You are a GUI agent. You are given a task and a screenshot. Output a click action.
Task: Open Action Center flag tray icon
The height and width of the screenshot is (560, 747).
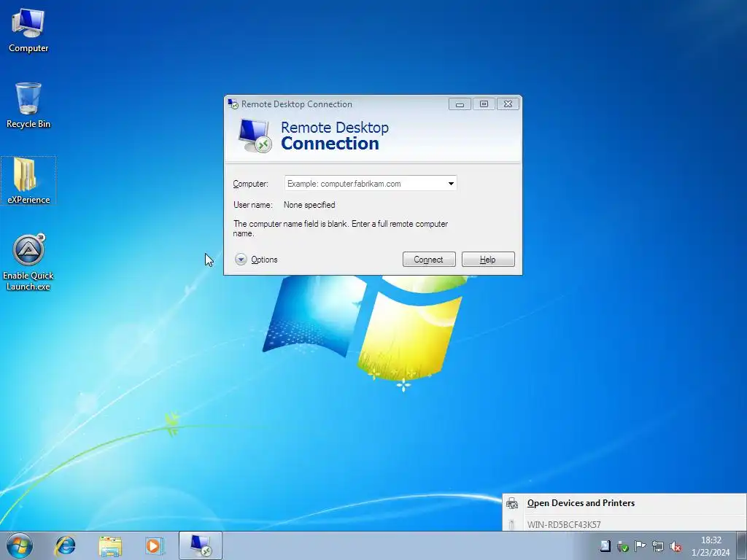click(x=640, y=546)
